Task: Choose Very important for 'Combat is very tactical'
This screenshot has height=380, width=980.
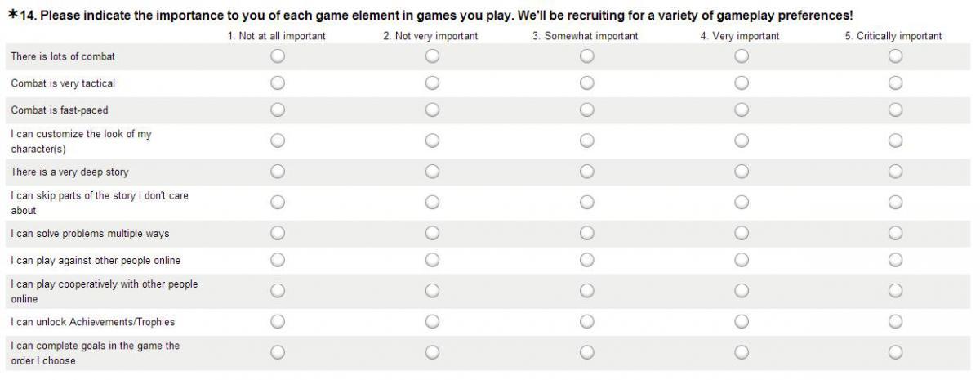Action: pos(742,83)
